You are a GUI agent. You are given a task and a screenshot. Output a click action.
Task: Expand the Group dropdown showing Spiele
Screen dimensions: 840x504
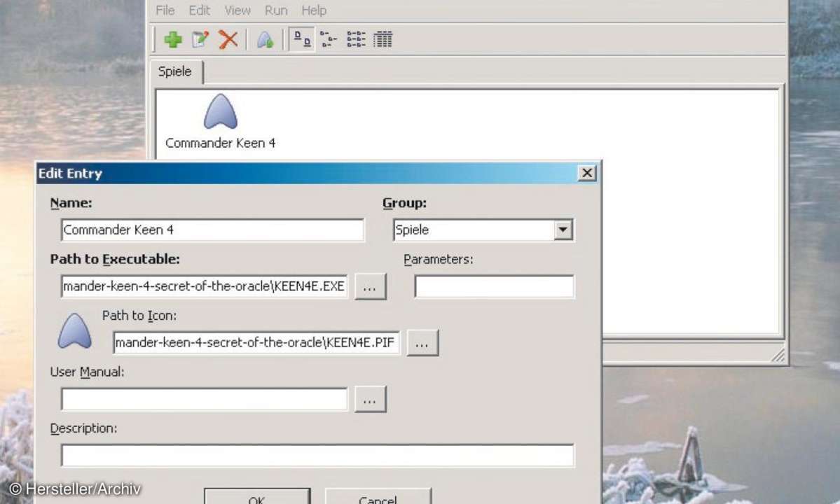563,230
